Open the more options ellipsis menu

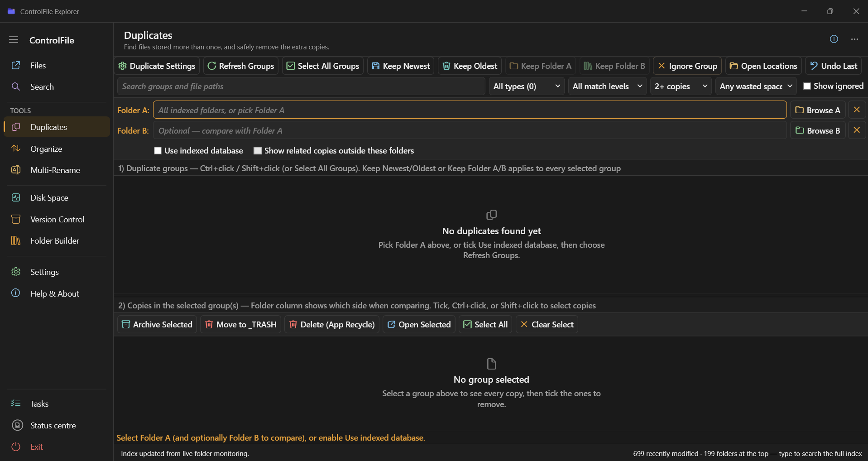point(854,39)
